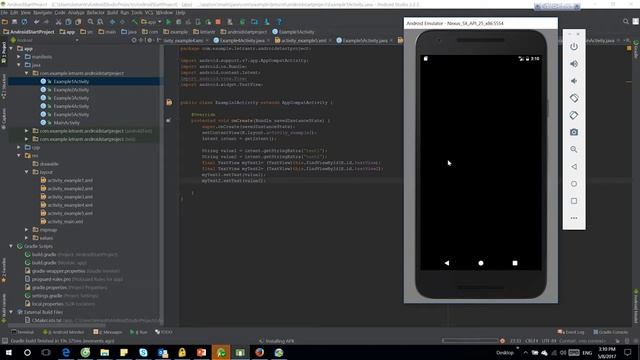Click the Open folder icon in toolbar
The width and height of the screenshot is (640, 360).
5,22
